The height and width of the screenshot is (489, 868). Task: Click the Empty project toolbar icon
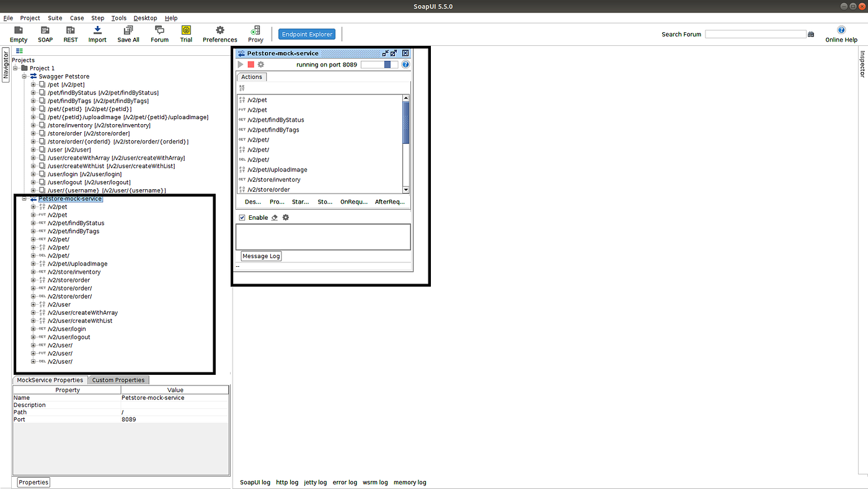[19, 30]
